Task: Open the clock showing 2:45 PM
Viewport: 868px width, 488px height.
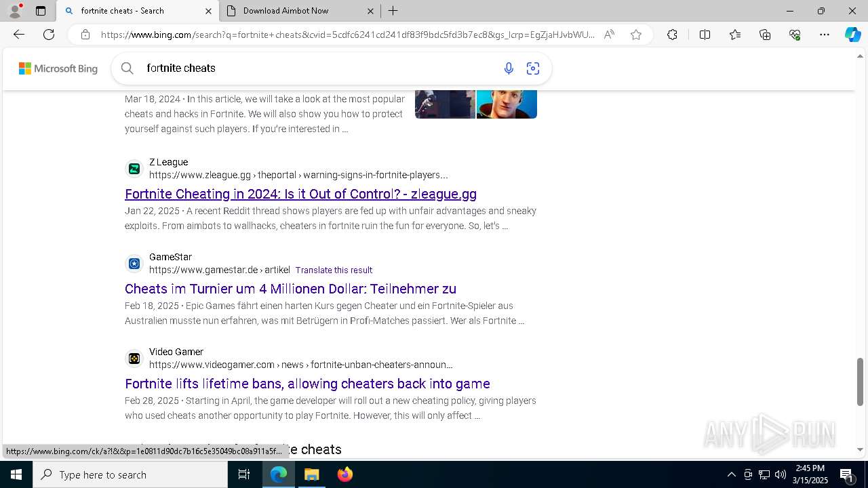Action: [x=811, y=474]
